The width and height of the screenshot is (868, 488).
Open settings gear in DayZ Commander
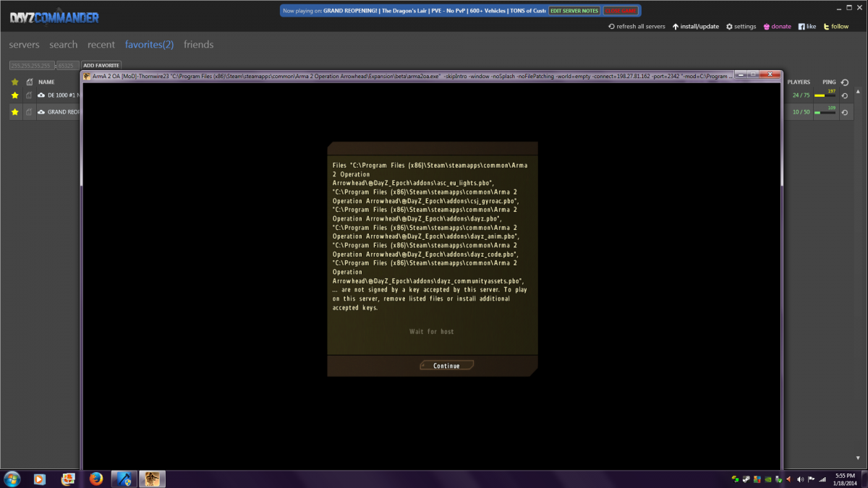[729, 27]
